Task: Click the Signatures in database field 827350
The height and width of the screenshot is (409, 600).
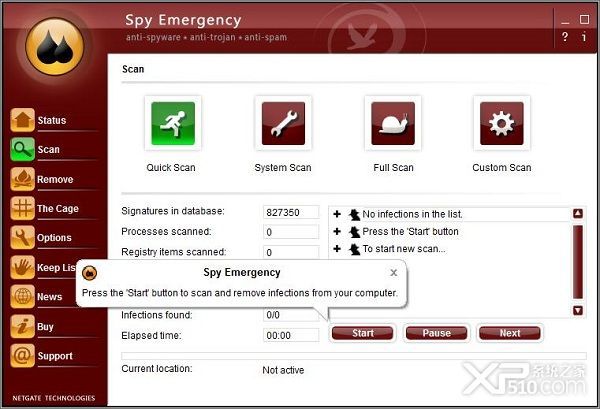Action: (x=291, y=212)
